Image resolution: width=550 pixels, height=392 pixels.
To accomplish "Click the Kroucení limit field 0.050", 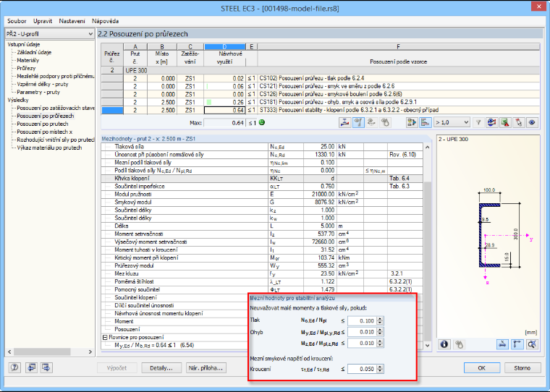I will click(x=362, y=369).
